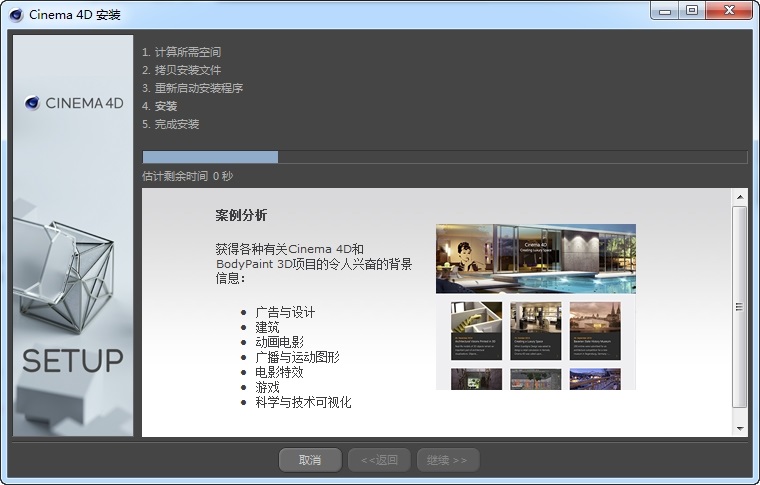The image size is (760, 485).
Task: Click the 广告与设计 list item
Action: tap(285, 312)
